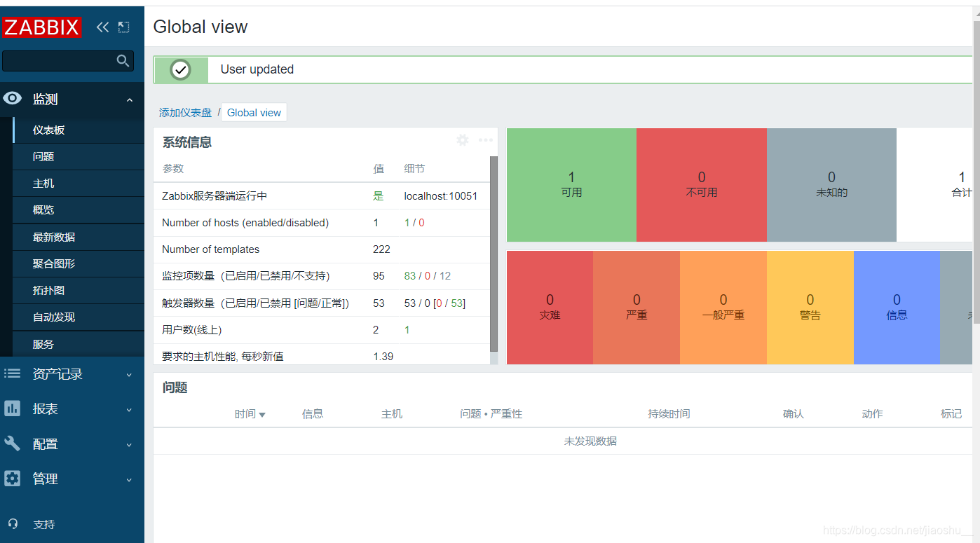Expand the 报表 section chevron
The image size is (980, 543).
coord(129,410)
